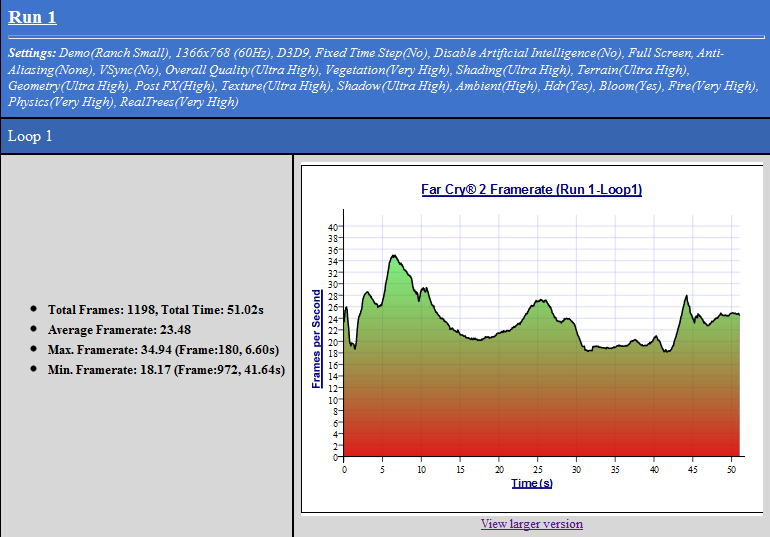Screen dimensions: 770x537
Task: Click the Far Cry 2 Framerate chart title
Action: (531, 189)
